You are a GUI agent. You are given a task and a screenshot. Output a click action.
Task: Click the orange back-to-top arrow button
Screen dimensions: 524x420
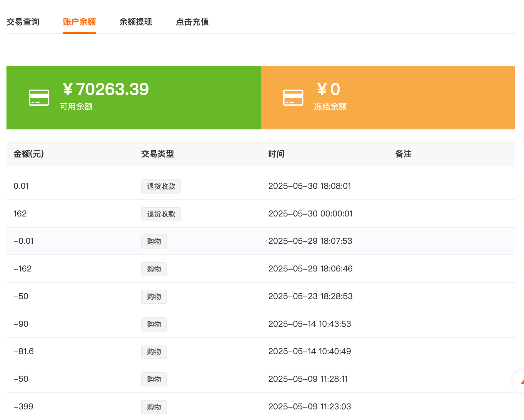point(520,382)
